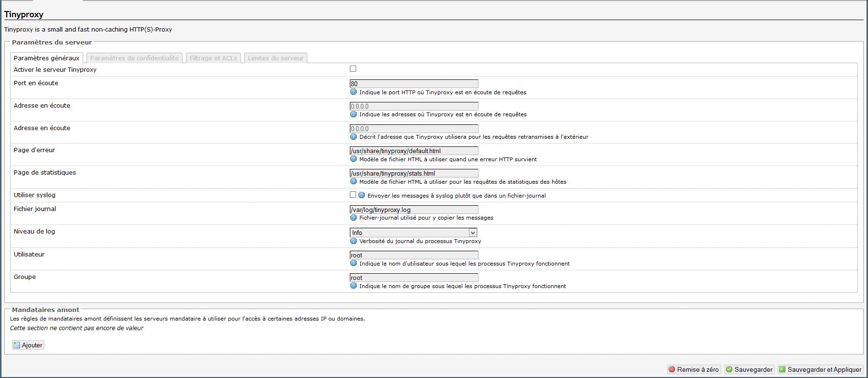
Task: Click the Ajouter button
Action: point(28,345)
